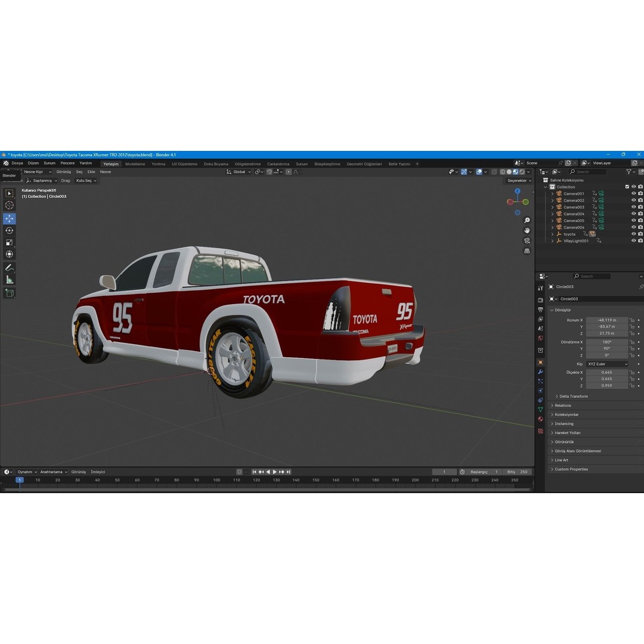
Task: Expand the toyota tree item
Action: (x=552, y=234)
